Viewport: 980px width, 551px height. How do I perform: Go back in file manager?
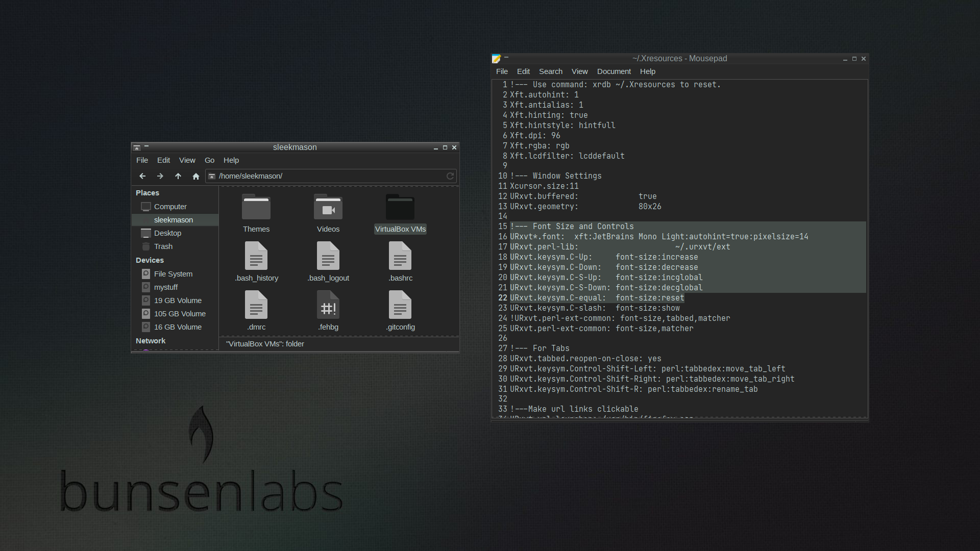tap(142, 176)
